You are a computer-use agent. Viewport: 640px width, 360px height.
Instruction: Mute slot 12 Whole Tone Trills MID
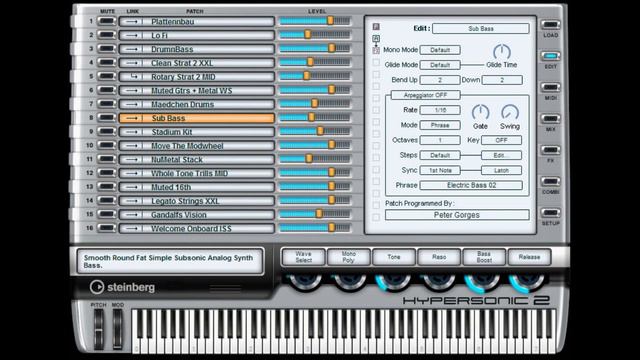coord(107,173)
